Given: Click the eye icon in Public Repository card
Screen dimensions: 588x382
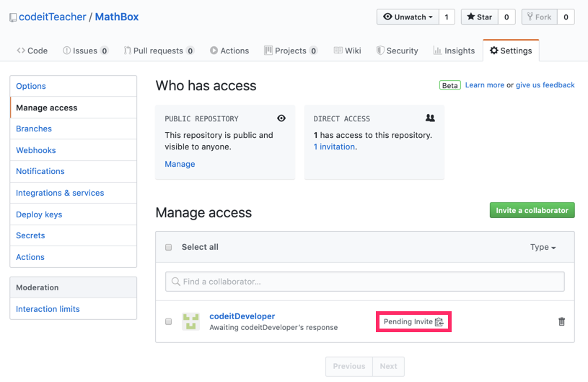Looking at the screenshot, I should (x=281, y=118).
